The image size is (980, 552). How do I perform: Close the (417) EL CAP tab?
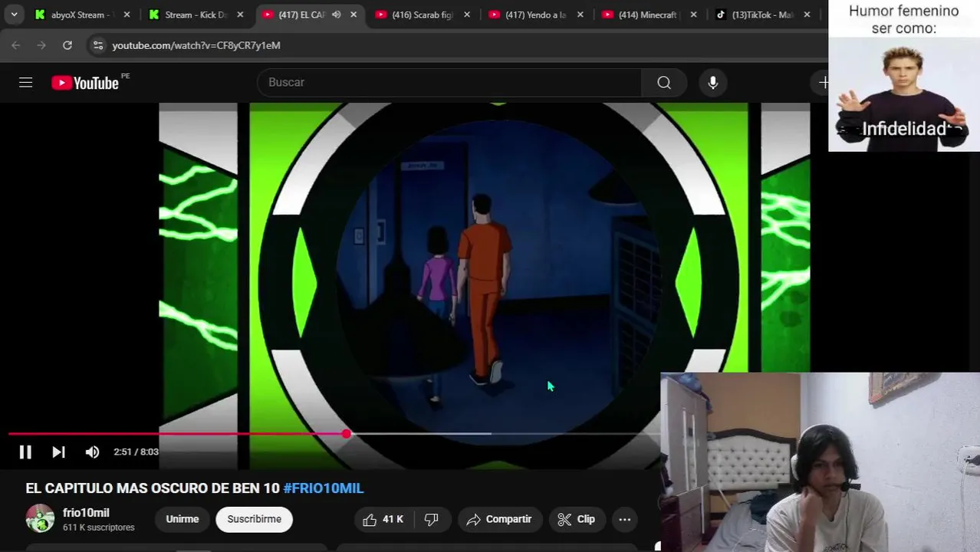tap(354, 15)
